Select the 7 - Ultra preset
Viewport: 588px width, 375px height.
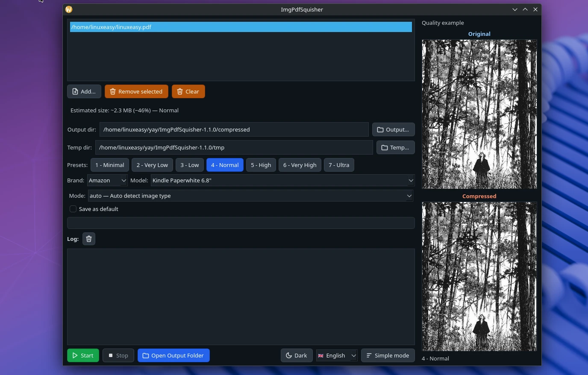point(338,165)
